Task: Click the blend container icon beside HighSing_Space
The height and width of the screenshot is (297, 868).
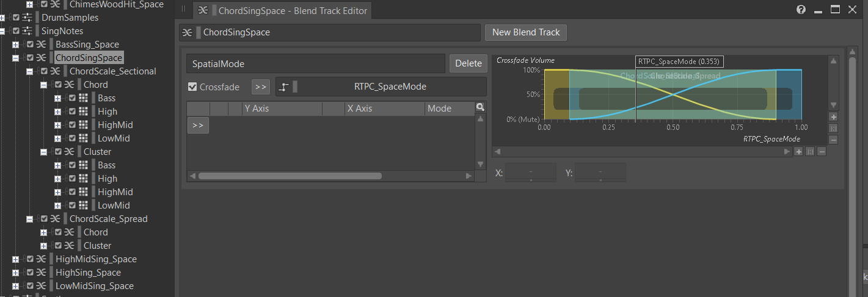Action: (x=42, y=273)
